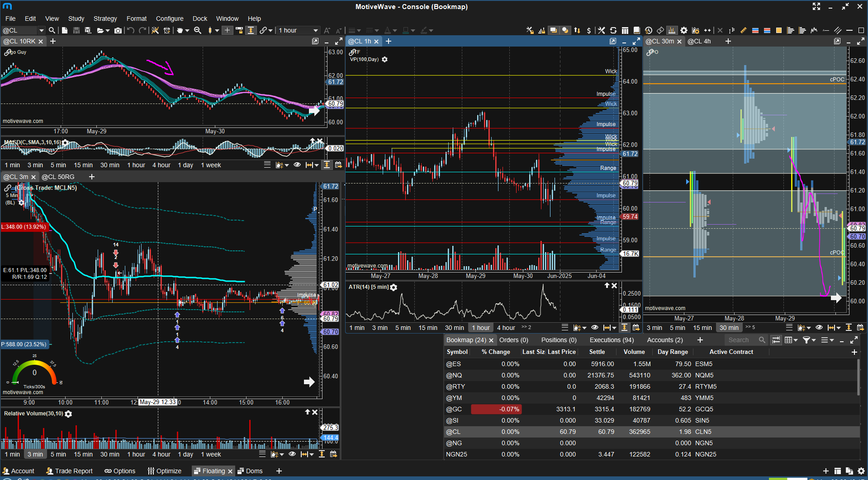868x480 pixels.
Task: Open the Strategy menu
Action: coord(105,19)
